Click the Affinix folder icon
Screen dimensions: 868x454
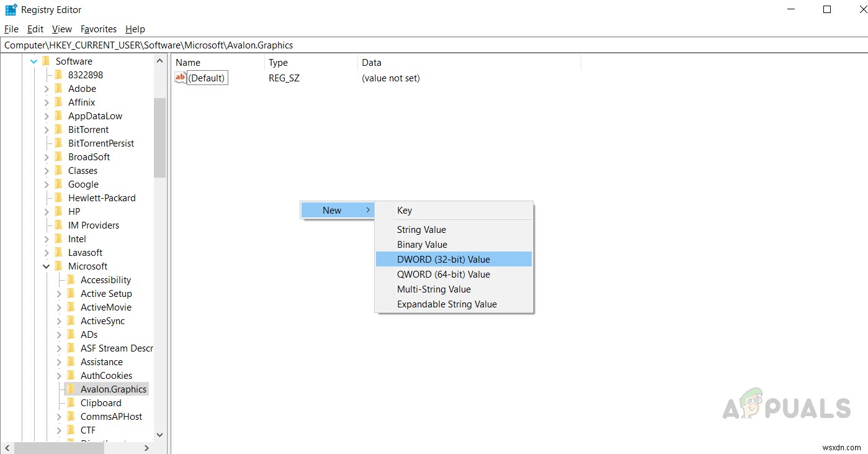58,102
